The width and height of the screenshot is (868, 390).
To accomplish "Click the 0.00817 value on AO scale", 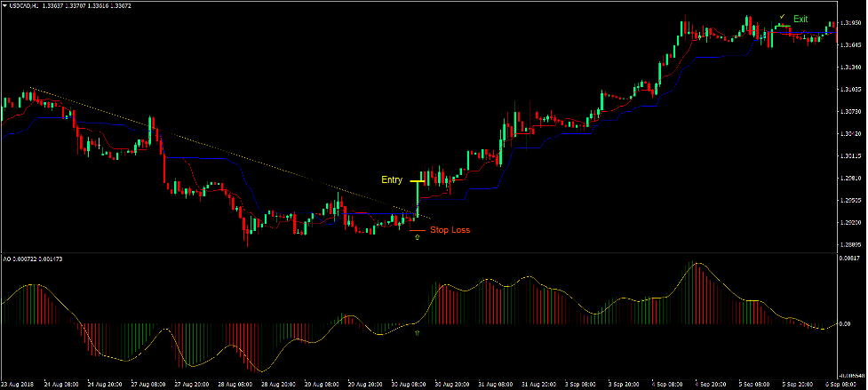I will coord(849,258).
